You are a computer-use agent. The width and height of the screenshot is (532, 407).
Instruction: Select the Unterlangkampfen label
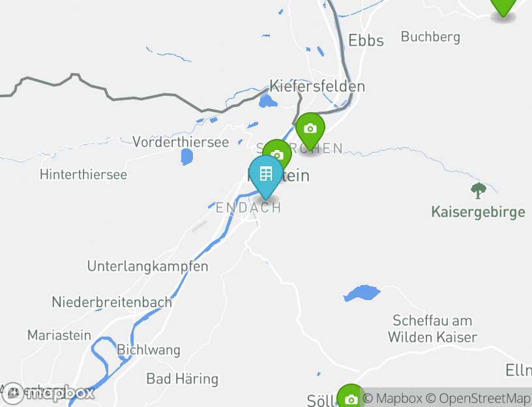[147, 267]
